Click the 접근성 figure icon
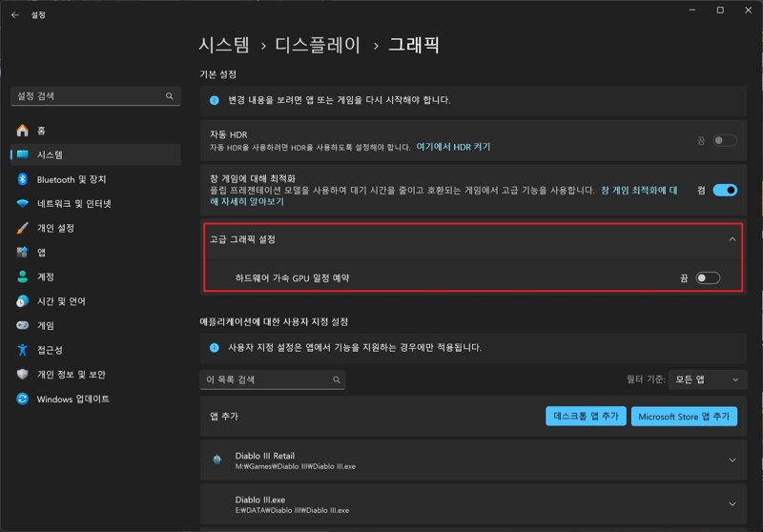The width and height of the screenshot is (763, 532). [22, 350]
